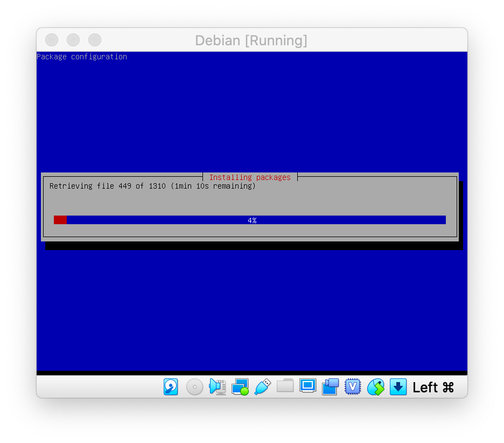Click the keyboard capture arrow icon
The height and width of the screenshot is (443, 504).
click(398, 386)
